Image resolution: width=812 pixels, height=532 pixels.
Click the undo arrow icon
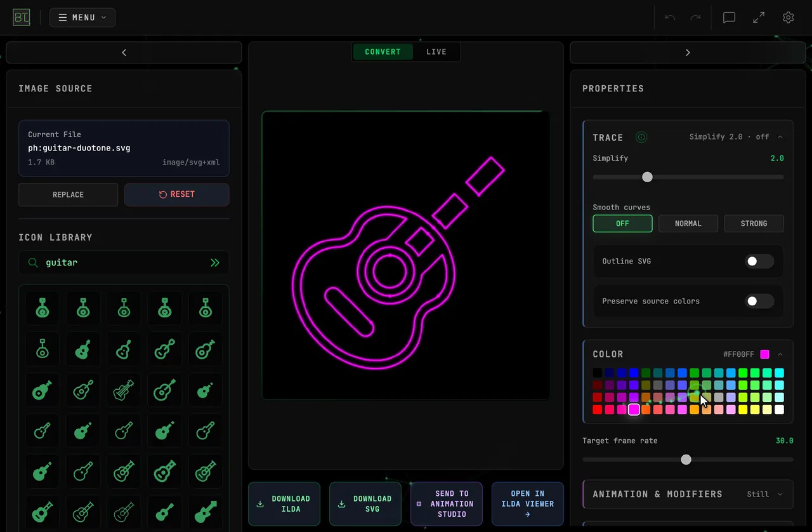[x=670, y=18]
